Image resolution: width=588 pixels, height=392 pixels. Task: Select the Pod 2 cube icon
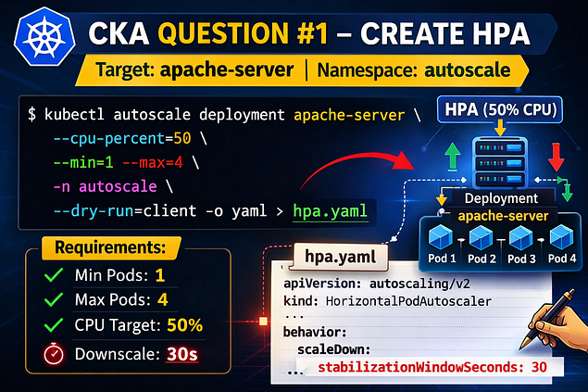tap(481, 238)
